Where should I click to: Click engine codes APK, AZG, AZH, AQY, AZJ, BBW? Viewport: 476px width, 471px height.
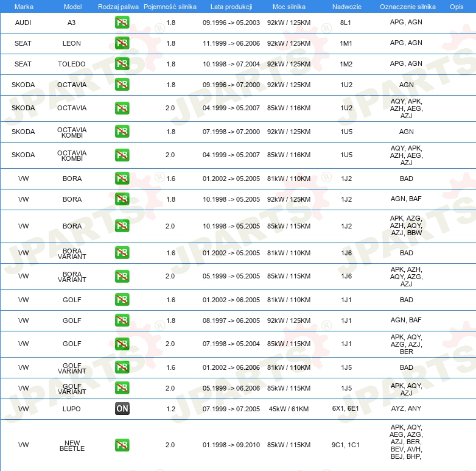(x=406, y=225)
